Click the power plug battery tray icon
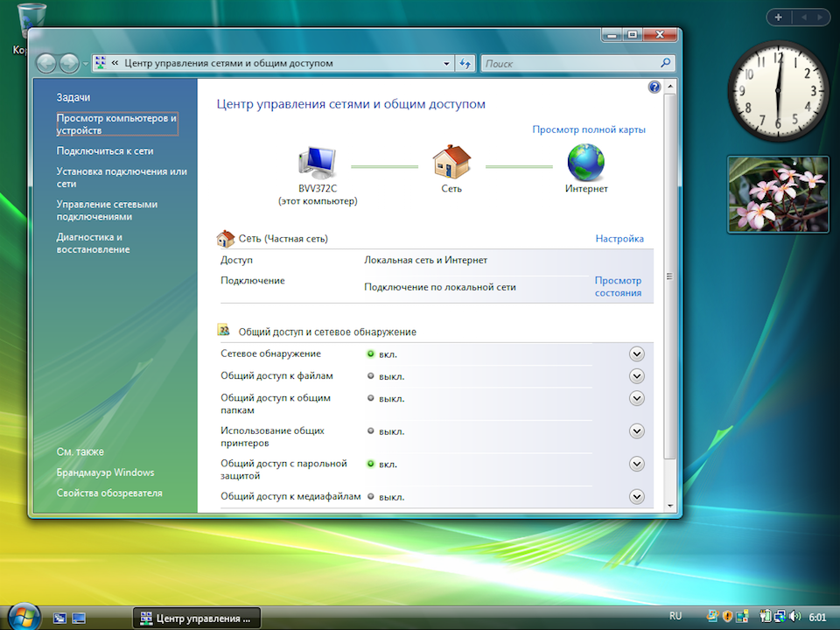The height and width of the screenshot is (630, 840). tap(765, 617)
